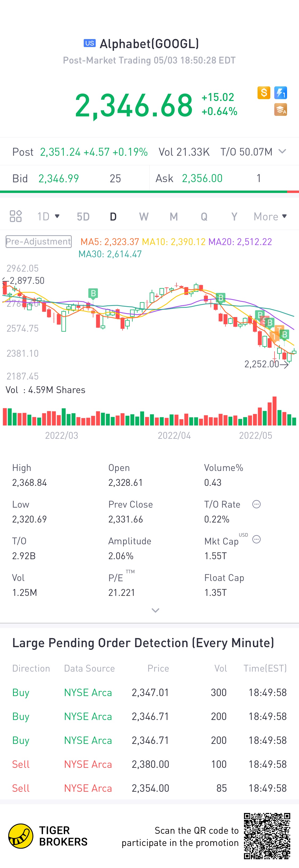299x868 pixels.
Task: Tap the Bid price 2,346.99
Action: pos(59,178)
